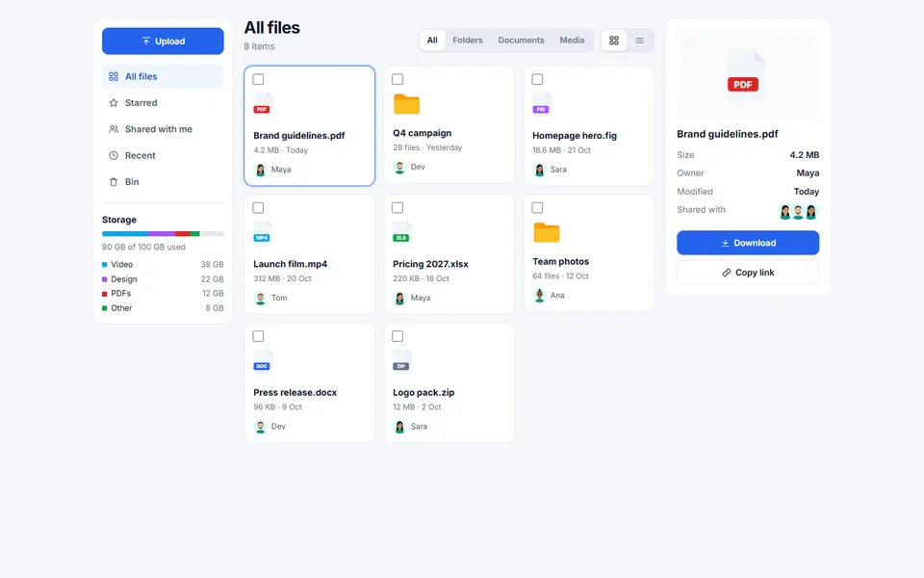Open Press release.docx file name

[x=295, y=393]
